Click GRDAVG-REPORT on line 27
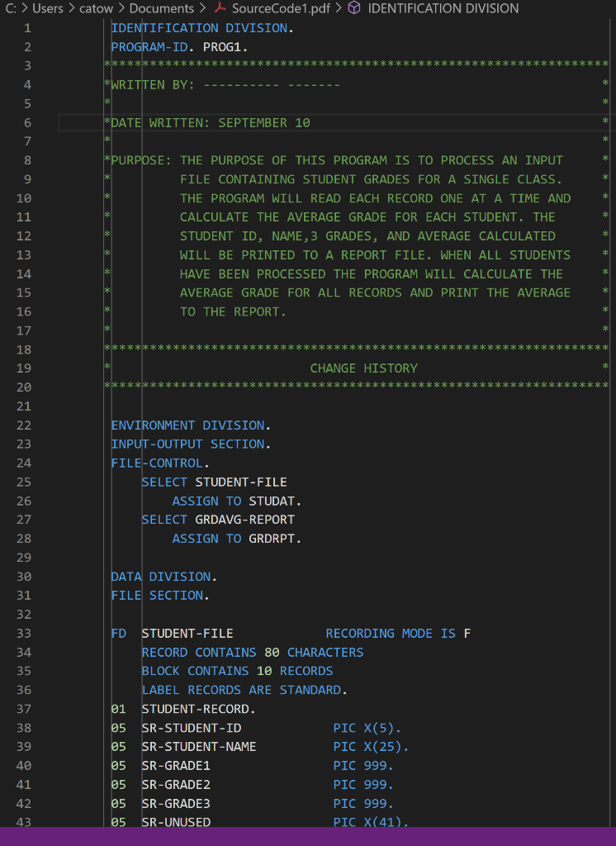This screenshot has height=846, width=616. pos(245,520)
